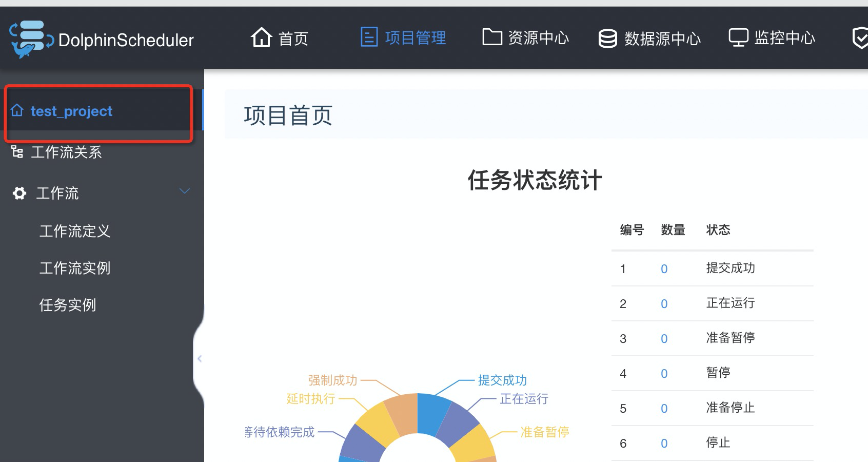Click the 数量 column header
The height and width of the screenshot is (462, 868).
673,230
